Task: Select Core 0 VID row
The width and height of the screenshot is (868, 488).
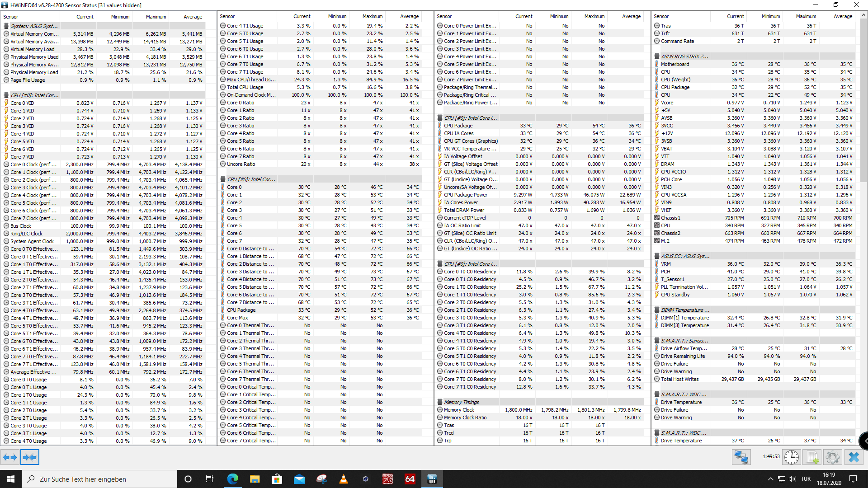Action: pyautogui.click(x=104, y=103)
